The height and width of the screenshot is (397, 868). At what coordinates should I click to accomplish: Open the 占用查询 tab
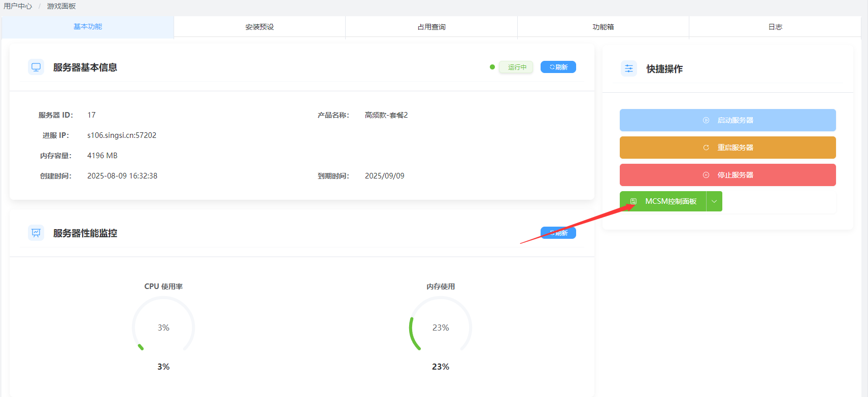point(431,27)
